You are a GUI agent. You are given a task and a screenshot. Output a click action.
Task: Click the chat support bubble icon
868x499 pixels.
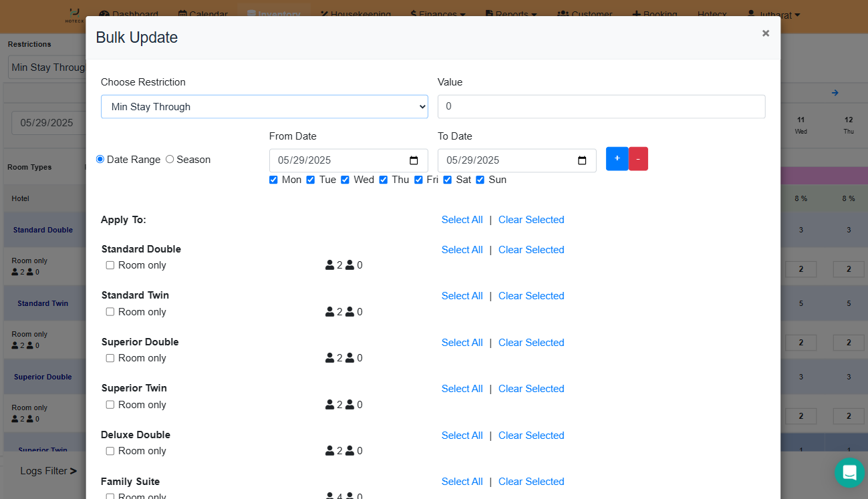[849, 472]
